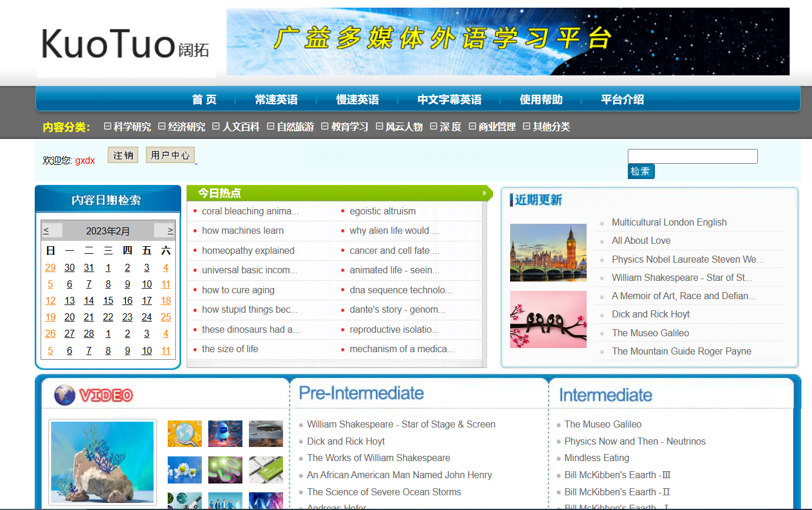This screenshot has height=510, width=812.
Task: Expand the 商业管理 category
Action: click(492, 127)
